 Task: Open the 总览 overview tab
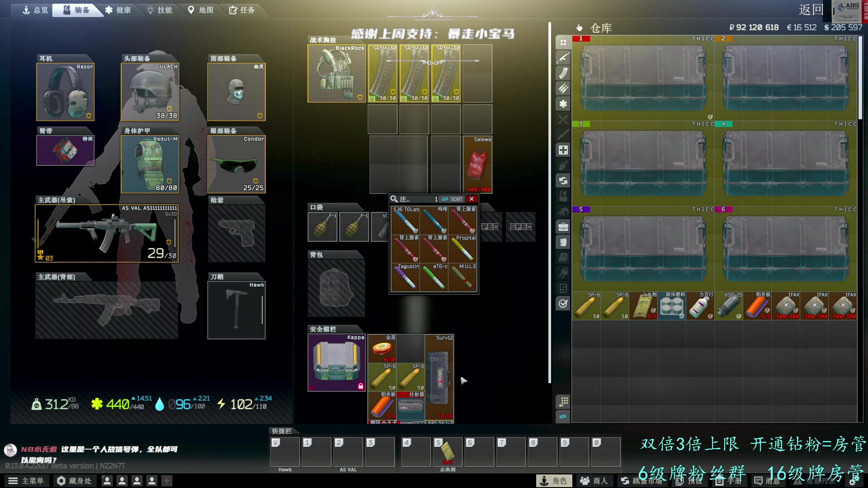click(35, 10)
